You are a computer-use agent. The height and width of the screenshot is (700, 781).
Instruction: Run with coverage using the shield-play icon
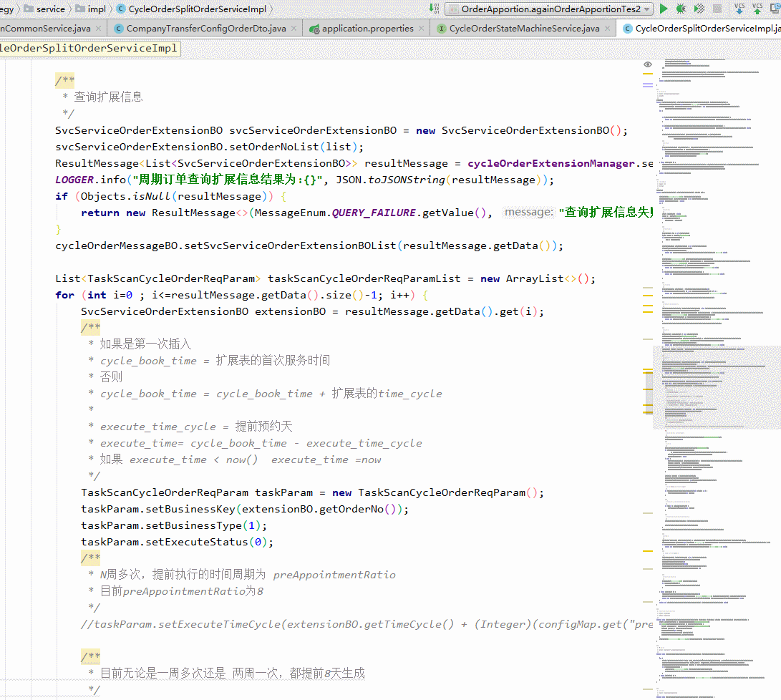pos(699,9)
